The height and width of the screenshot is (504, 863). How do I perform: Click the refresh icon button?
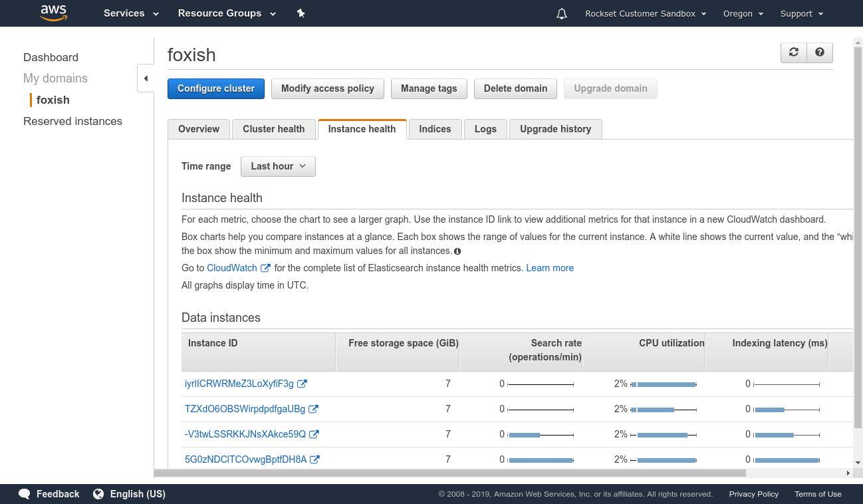point(793,53)
